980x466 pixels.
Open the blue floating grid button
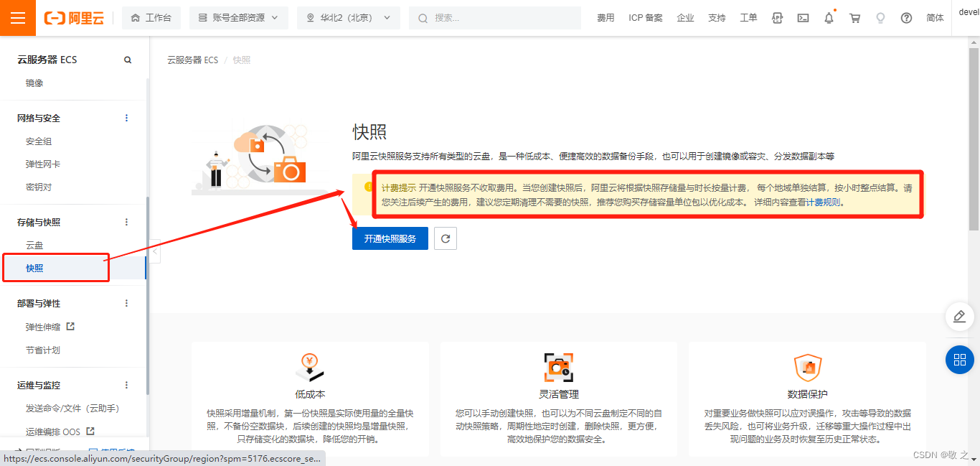point(960,359)
